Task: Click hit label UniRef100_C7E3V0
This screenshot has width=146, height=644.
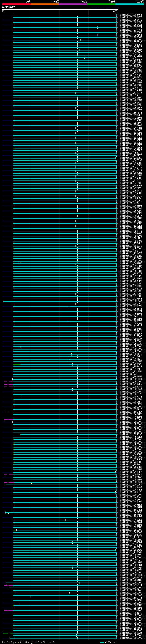Action: [x=131, y=110]
